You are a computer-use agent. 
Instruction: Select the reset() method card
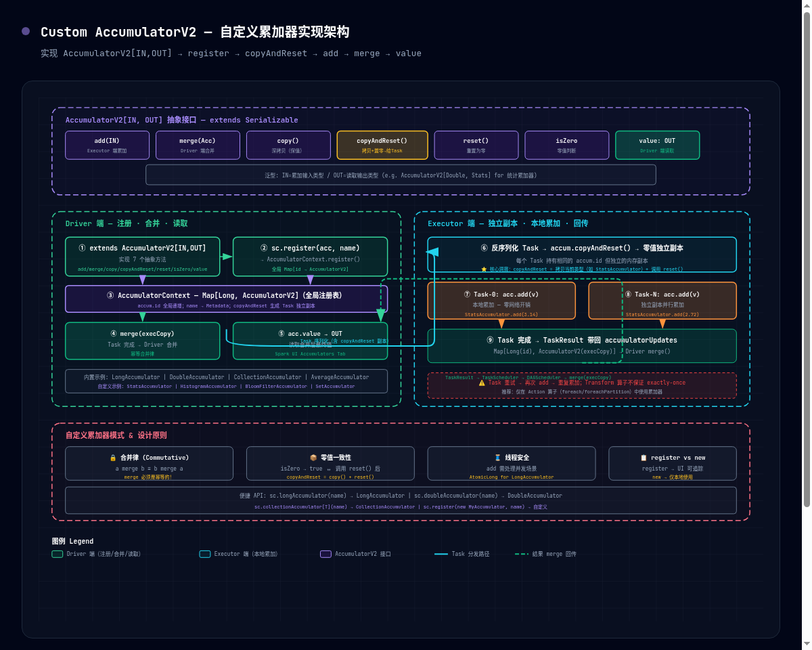click(x=476, y=145)
